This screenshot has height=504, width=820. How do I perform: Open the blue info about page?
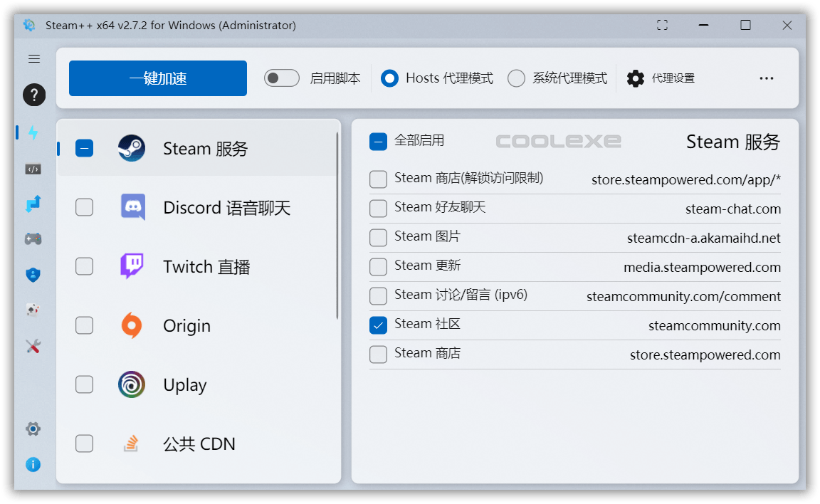pos(33,465)
